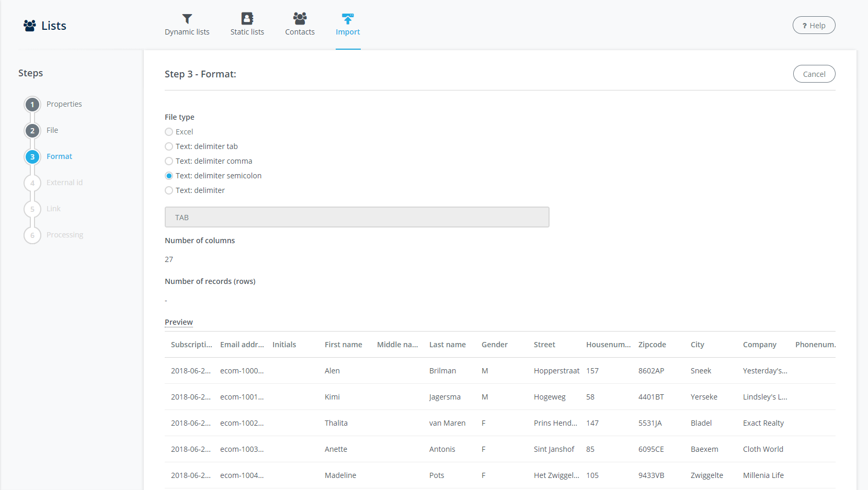
Task: Go to the File step
Action: (52, 130)
